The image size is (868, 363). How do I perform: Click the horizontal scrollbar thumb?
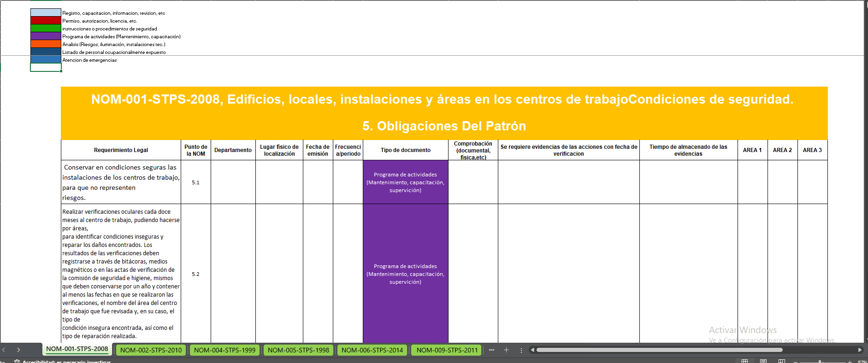click(659, 350)
